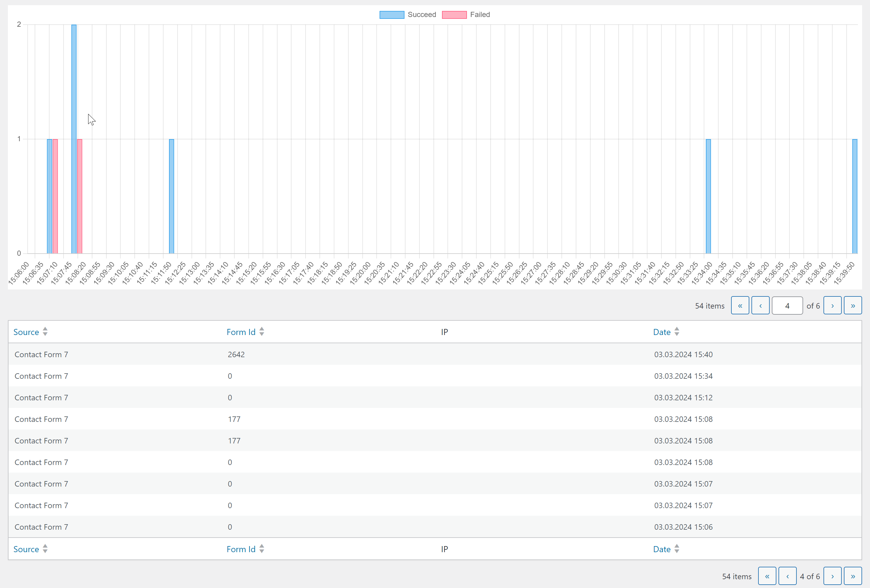Go to first page using top pagination
Image resolution: width=870 pixels, height=588 pixels.
740,306
